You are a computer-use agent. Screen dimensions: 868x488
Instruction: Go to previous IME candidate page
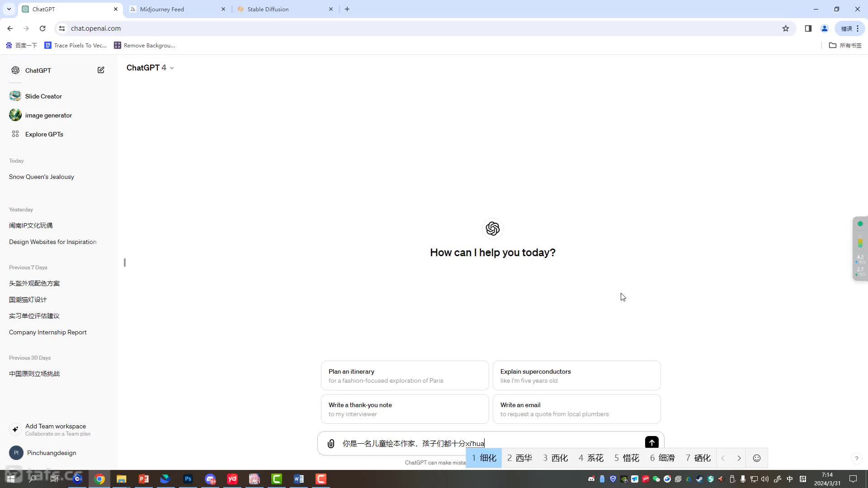tap(722, 458)
